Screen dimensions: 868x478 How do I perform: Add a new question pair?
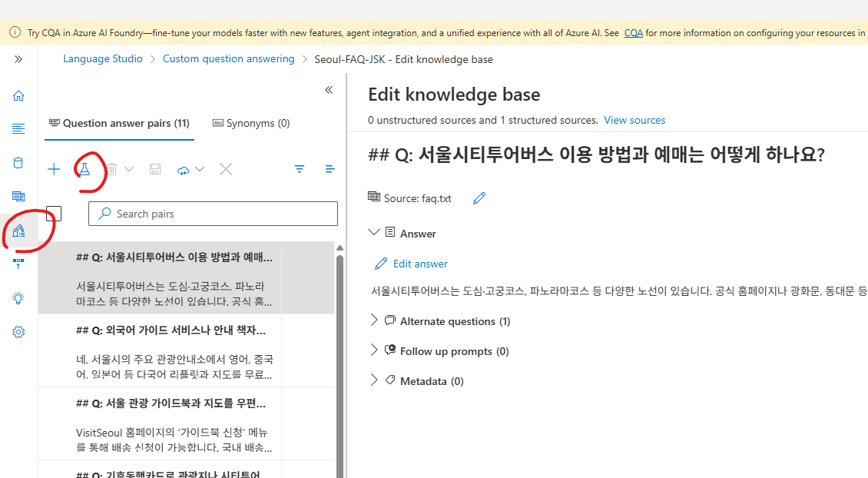(x=54, y=170)
